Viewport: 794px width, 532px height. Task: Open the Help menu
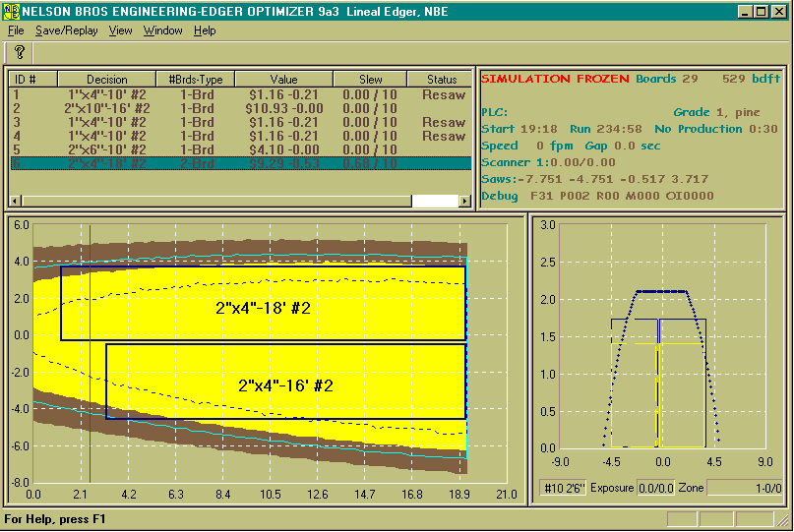pos(205,30)
